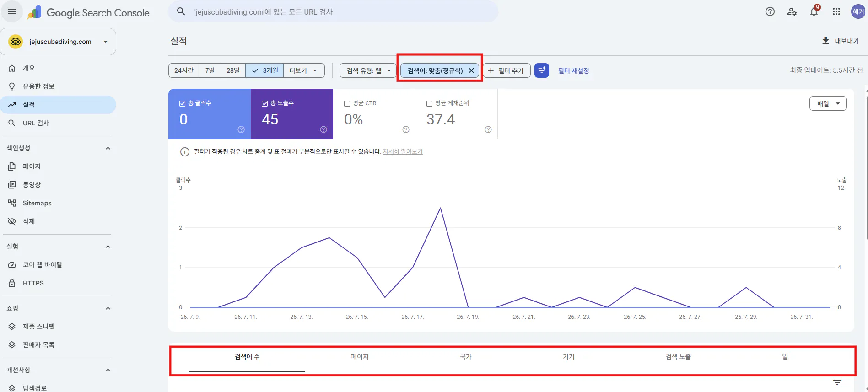Open the Google apps grid
Image resolution: width=868 pixels, height=392 pixels.
(836, 12)
